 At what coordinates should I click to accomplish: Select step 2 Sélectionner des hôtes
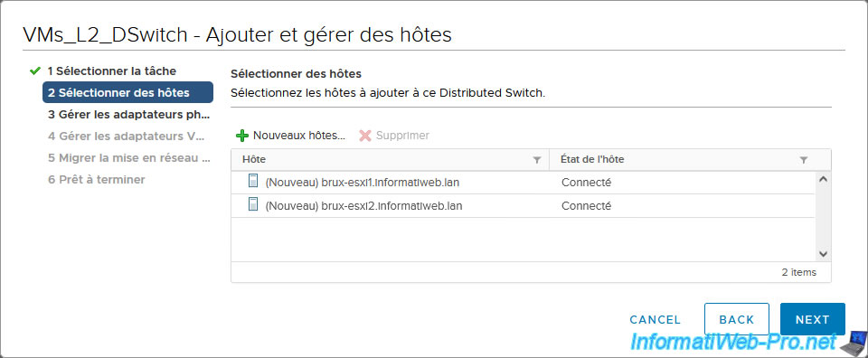(x=127, y=92)
